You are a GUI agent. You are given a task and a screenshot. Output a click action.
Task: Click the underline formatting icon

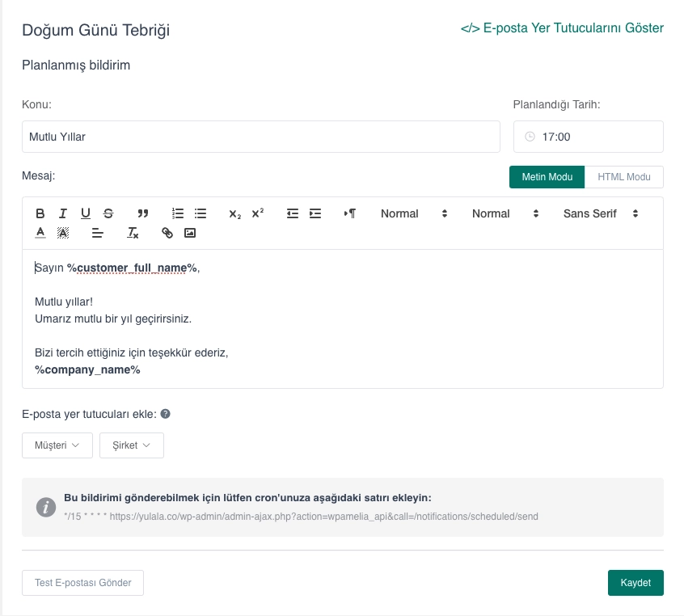click(86, 213)
